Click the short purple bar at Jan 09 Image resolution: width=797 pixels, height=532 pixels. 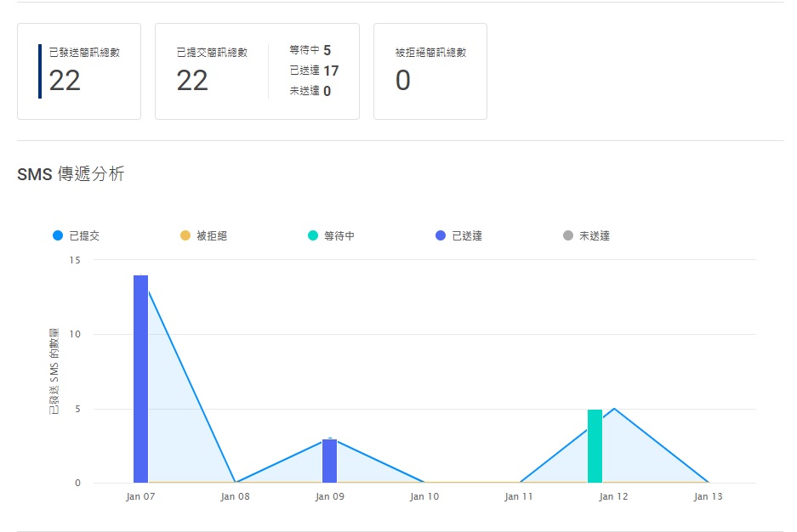[329, 461]
